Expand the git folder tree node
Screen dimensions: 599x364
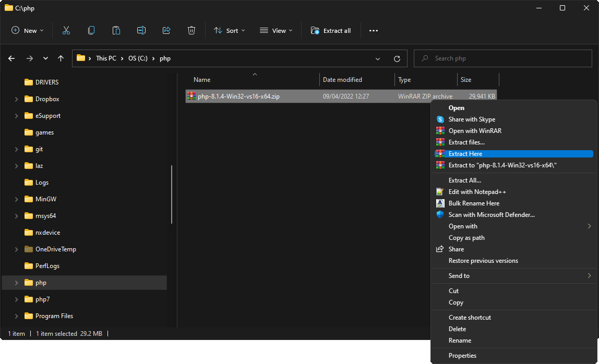(16, 149)
